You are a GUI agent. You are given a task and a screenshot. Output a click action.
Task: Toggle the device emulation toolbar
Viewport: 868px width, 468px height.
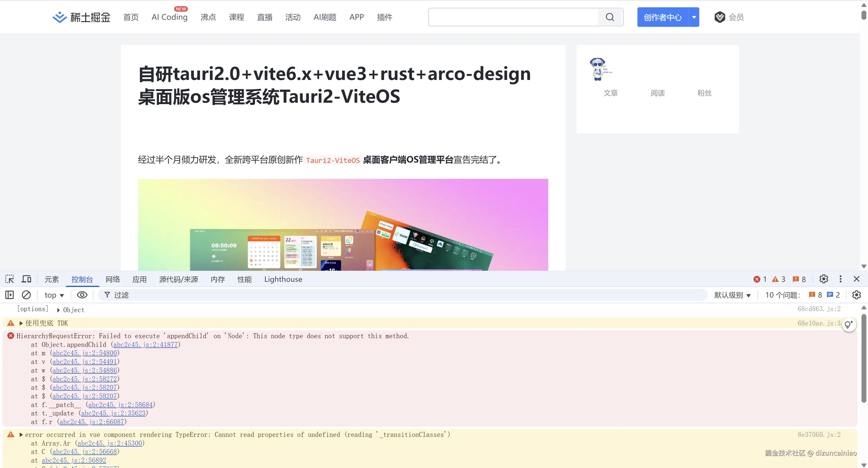tap(26, 279)
